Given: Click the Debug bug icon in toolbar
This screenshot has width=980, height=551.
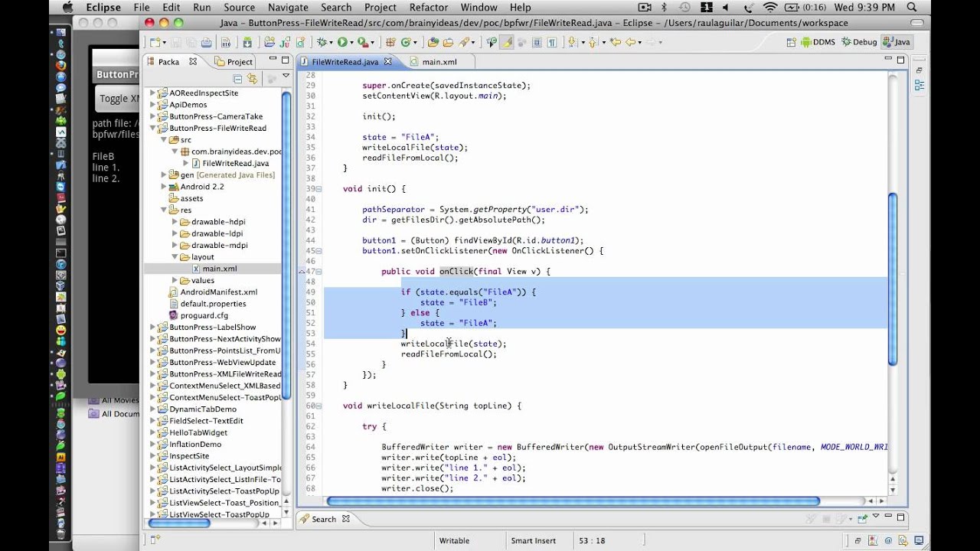Looking at the screenshot, I should [322, 42].
